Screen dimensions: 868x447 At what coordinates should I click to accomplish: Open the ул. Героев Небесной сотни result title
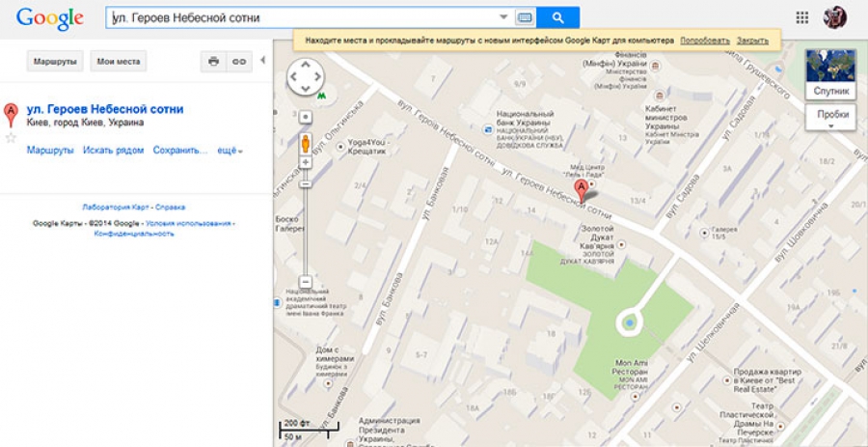coord(105,109)
